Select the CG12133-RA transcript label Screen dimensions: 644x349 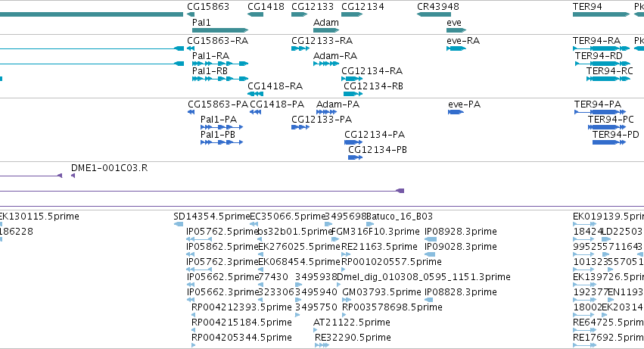tap(322, 41)
